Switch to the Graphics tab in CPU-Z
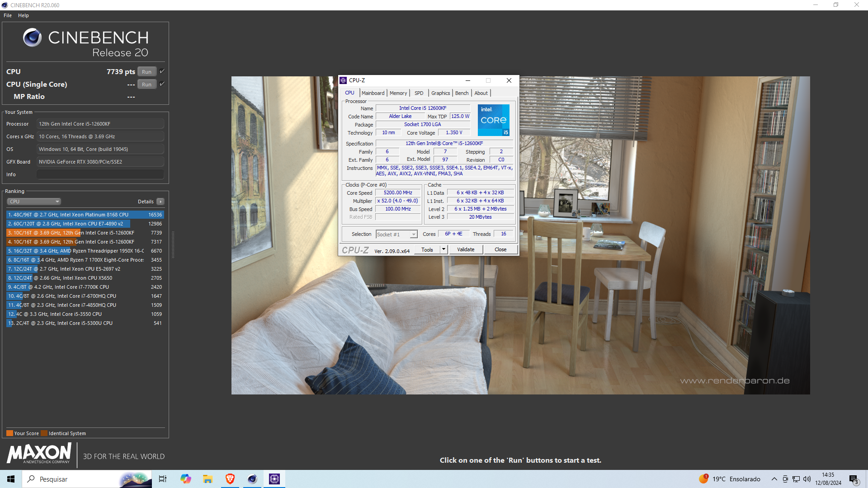This screenshot has height=488, width=868. coord(440,93)
